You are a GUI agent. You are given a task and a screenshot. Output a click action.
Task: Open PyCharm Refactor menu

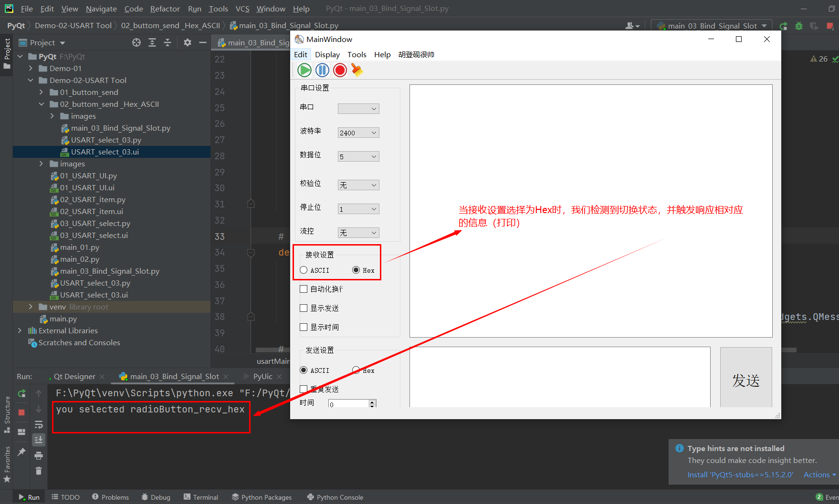(165, 9)
